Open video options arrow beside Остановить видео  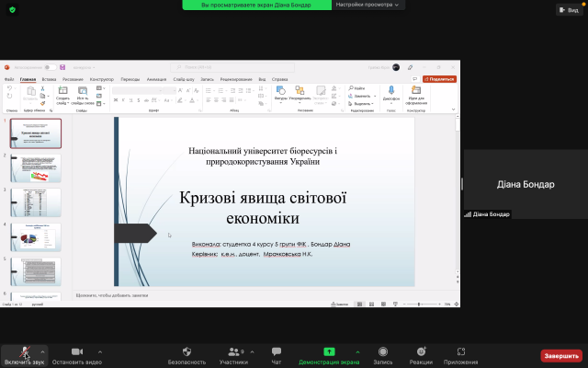(x=100, y=351)
